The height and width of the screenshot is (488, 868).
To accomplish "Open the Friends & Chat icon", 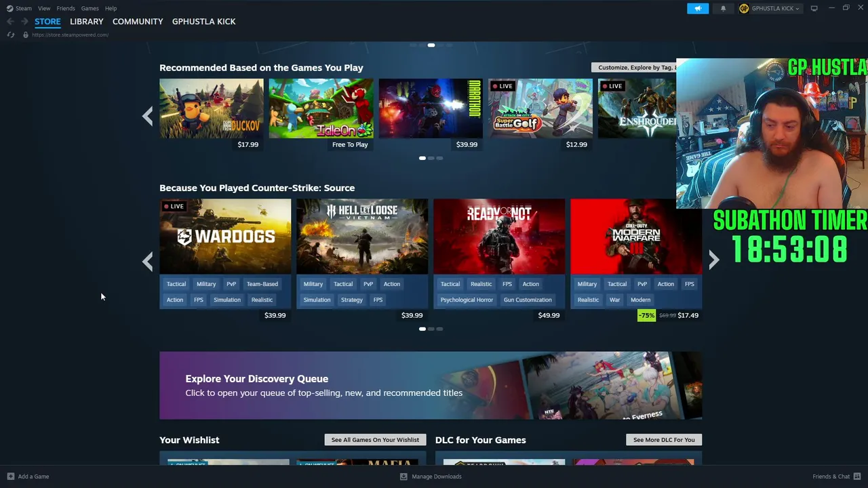I will tap(857, 476).
